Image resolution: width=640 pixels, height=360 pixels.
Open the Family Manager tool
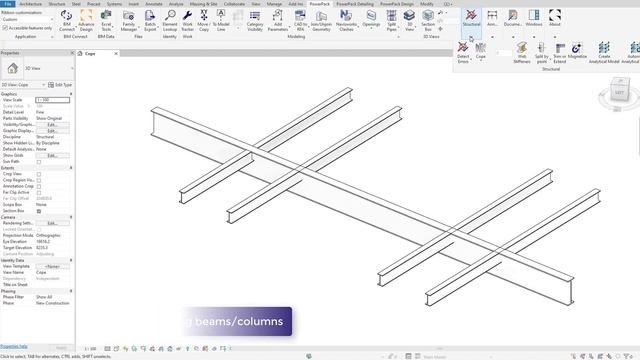coord(129,20)
